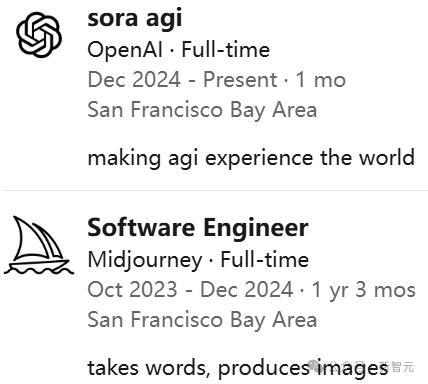Click the description takes words, produces images
The width and height of the screenshot is (428, 384).
(238, 368)
